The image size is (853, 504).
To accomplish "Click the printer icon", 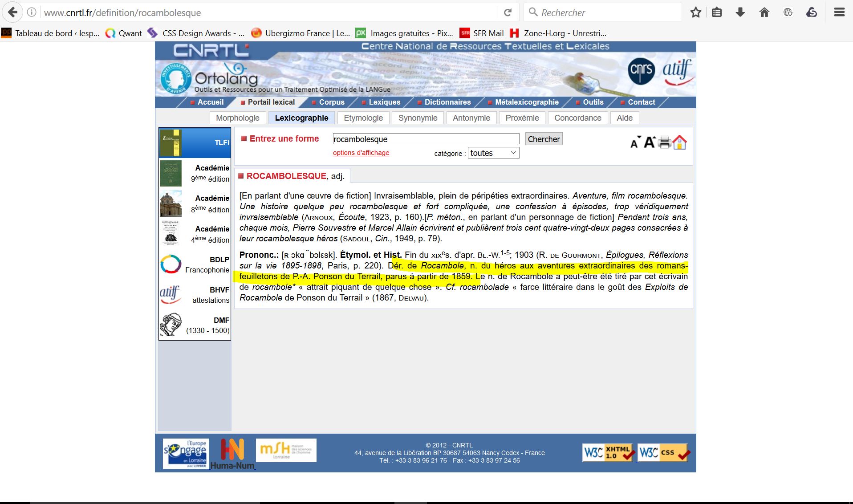I will pyautogui.click(x=665, y=143).
